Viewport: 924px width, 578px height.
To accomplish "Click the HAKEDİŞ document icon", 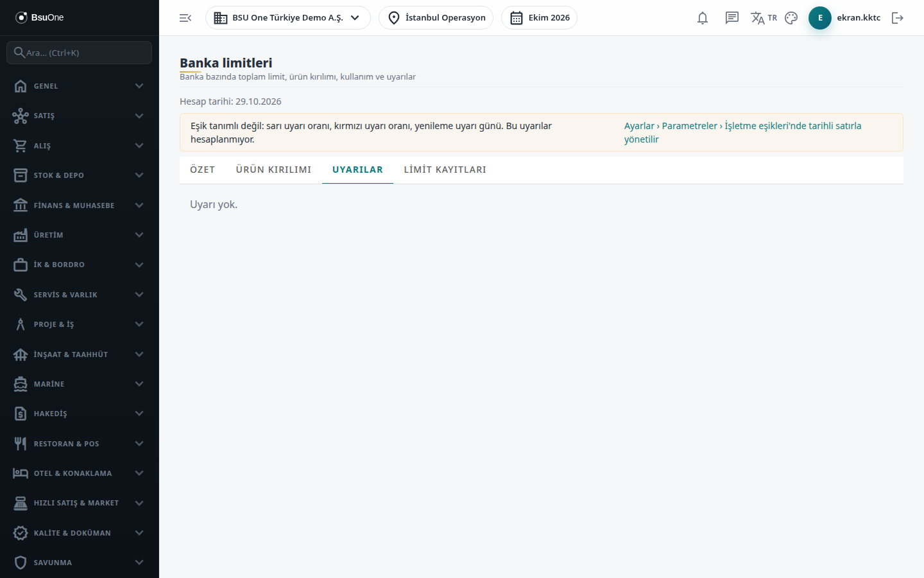I will point(21,414).
